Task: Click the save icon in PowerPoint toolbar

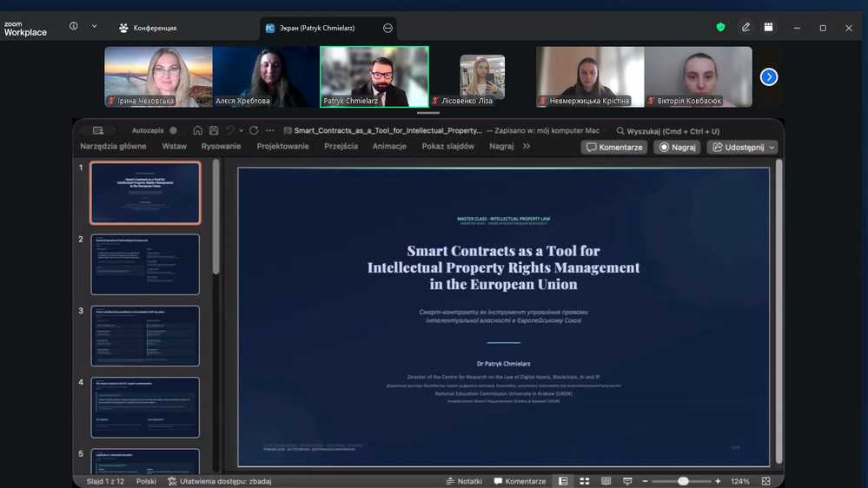Action: pos(214,131)
